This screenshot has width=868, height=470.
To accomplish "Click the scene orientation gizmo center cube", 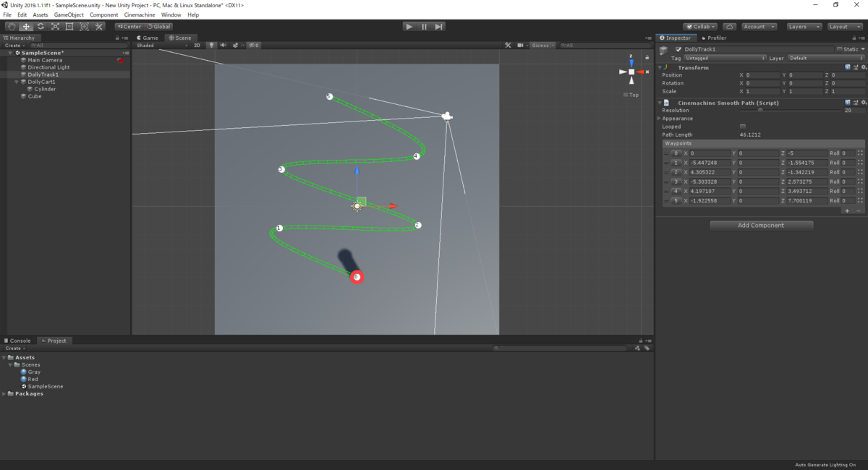I will click(631, 72).
